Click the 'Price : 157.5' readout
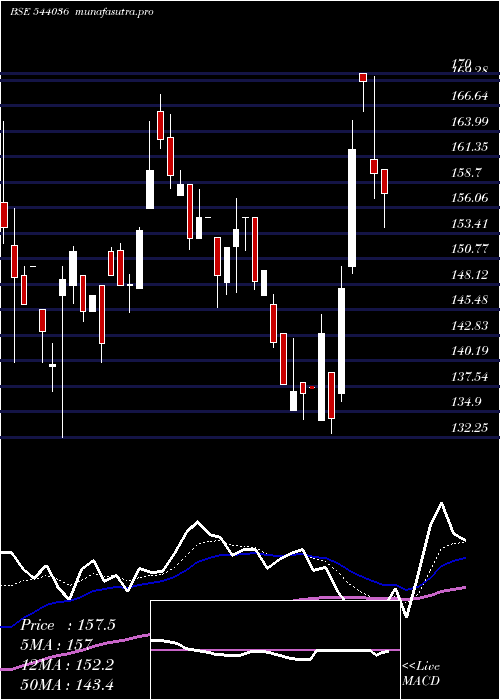This screenshot has height=700, width=500. 68,625
